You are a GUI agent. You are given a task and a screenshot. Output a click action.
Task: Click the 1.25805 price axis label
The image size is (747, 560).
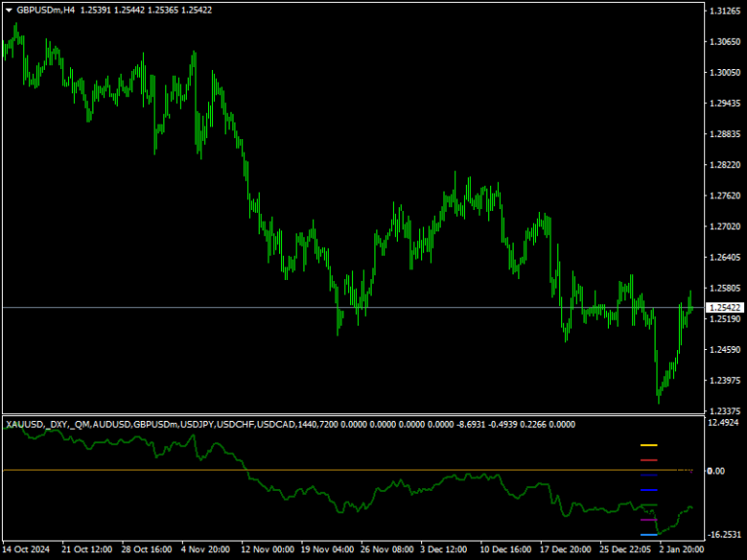[x=725, y=288]
